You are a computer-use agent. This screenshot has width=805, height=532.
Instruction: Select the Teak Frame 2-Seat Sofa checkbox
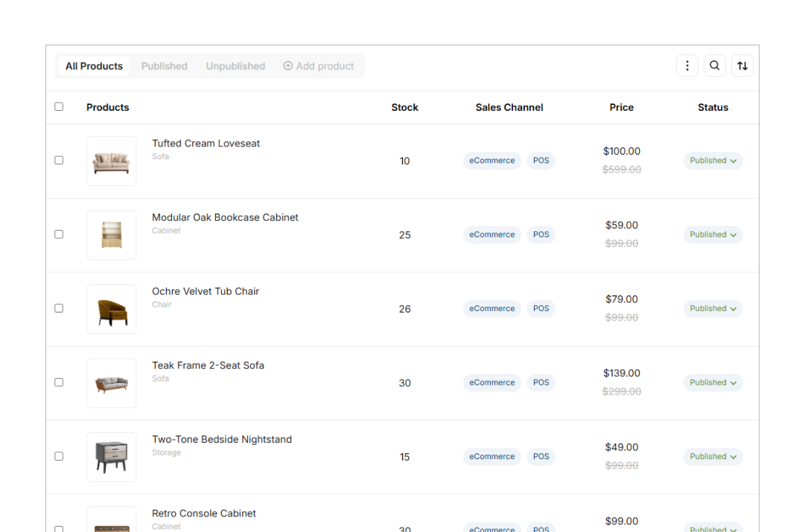(x=59, y=382)
